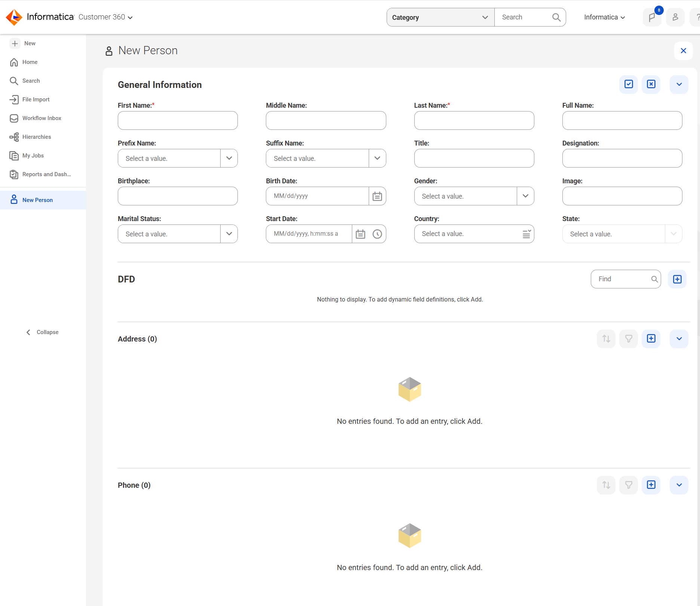This screenshot has width=700, height=606.
Task: Open the user profile icon
Action: (675, 17)
